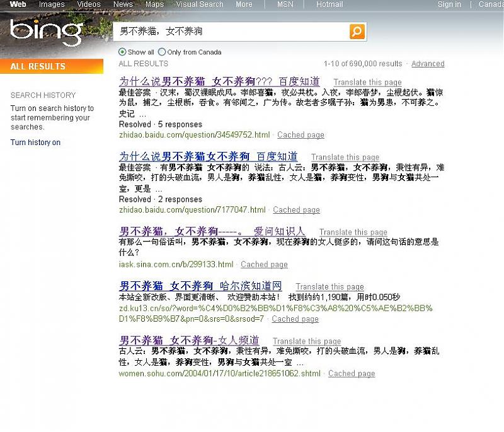Click the 'Resolved · 2 responses' text
The height and width of the screenshot is (432, 504).
[161, 199]
